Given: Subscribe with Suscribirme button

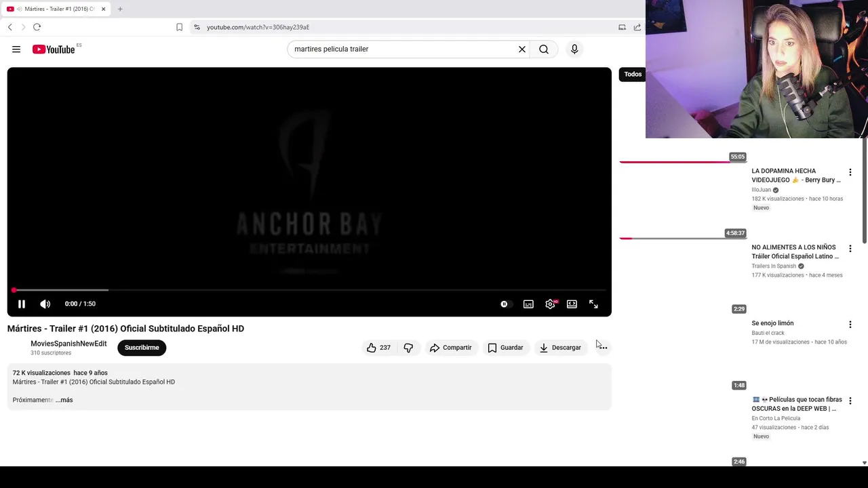Looking at the screenshot, I should click(x=142, y=348).
